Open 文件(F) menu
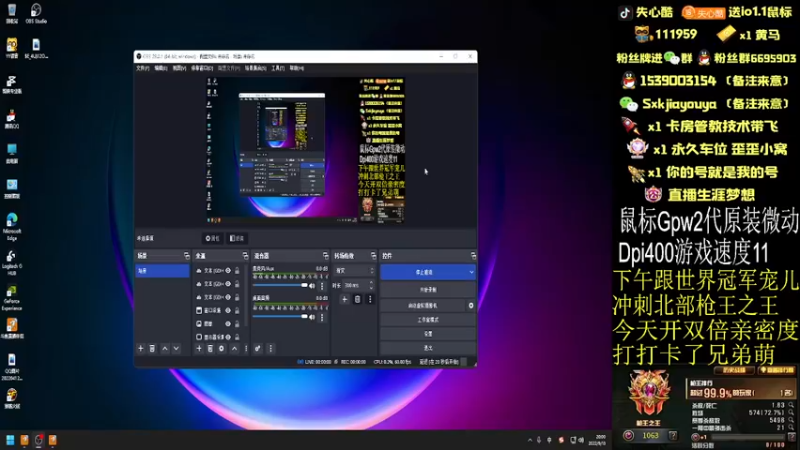The width and height of the screenshot is (800, 450). coord(142,68)
